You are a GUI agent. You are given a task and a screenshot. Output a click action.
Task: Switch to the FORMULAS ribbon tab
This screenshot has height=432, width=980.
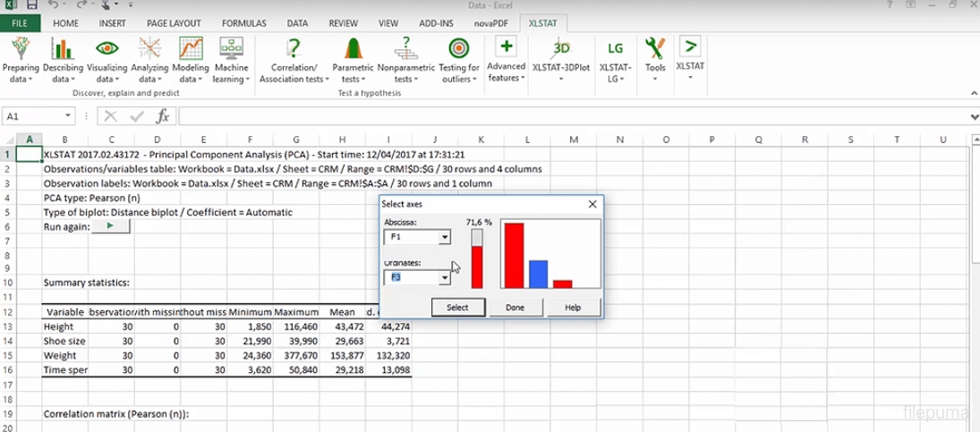[243, 23]
